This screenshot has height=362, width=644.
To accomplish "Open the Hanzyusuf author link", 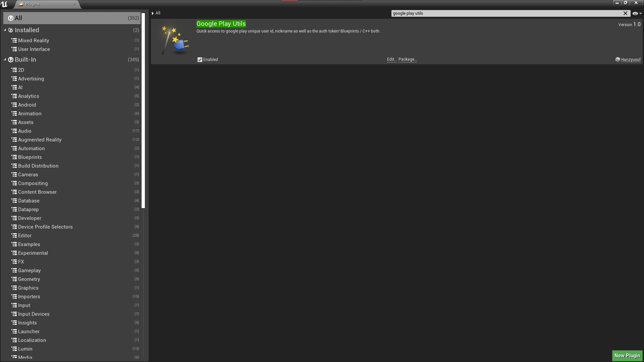I will [x=631, y=60].
